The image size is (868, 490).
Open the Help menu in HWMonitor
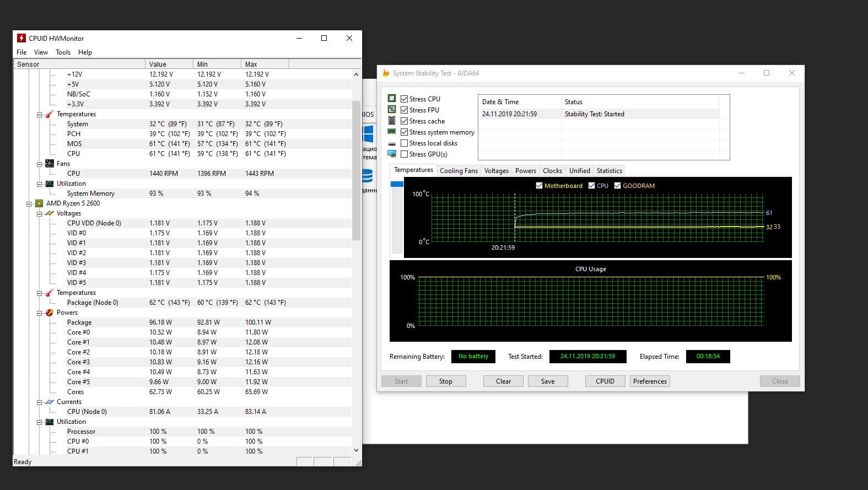pos(85,52)
